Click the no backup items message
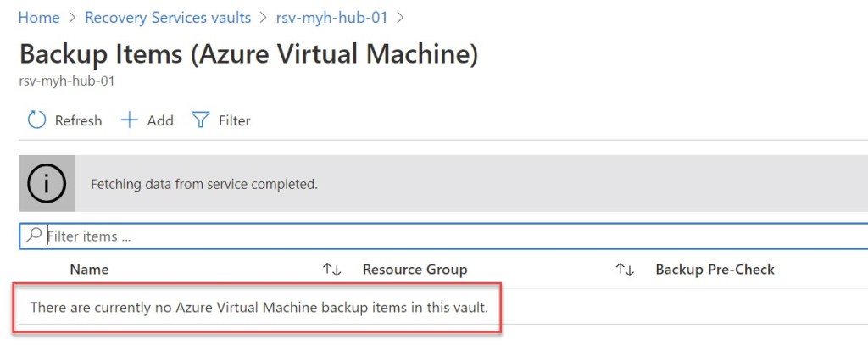The width and height of the screenshot is (868, 356). (259, 307)
